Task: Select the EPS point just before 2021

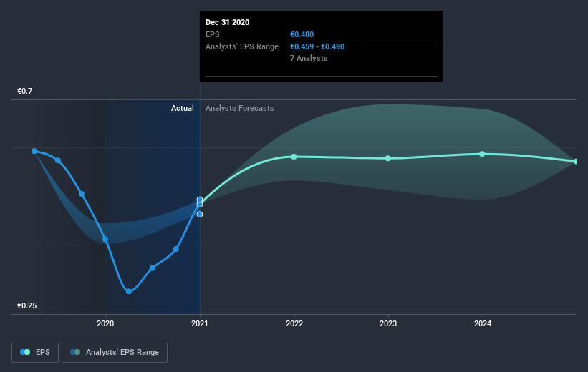Action: [x=176, y=249]
